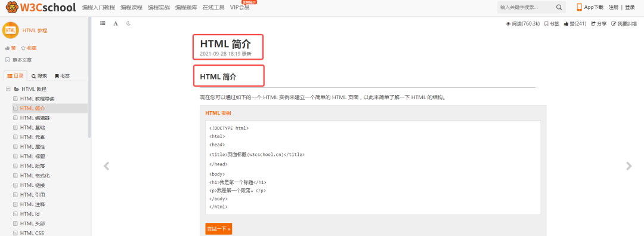Open 编程入门教程 menu

98,7
